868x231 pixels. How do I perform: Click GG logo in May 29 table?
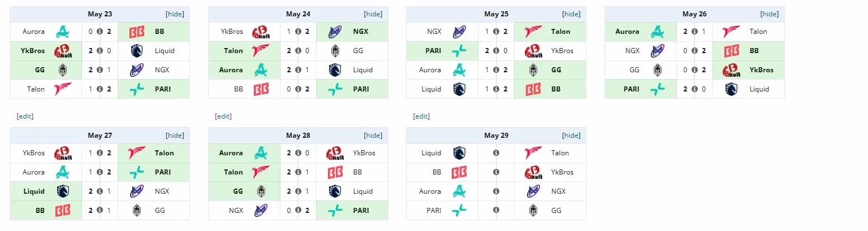pos(533,211)
